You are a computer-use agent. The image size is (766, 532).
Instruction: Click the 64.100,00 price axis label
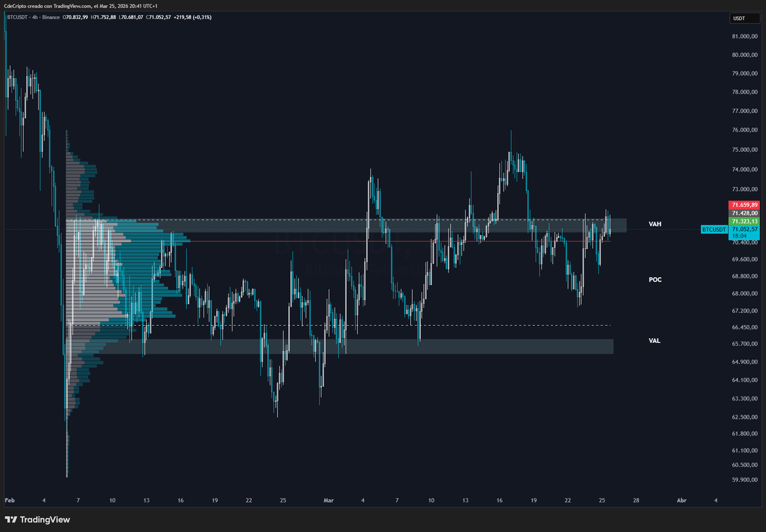point(744,379)
